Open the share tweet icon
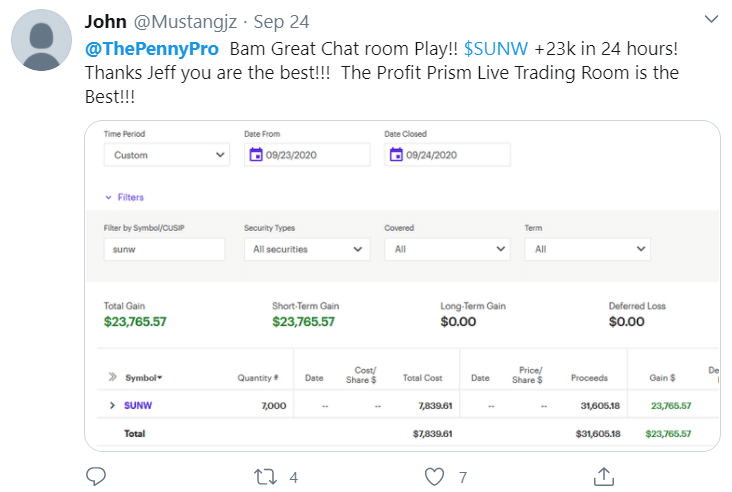Screen dimensions: 732x492 tap(604, 477)
